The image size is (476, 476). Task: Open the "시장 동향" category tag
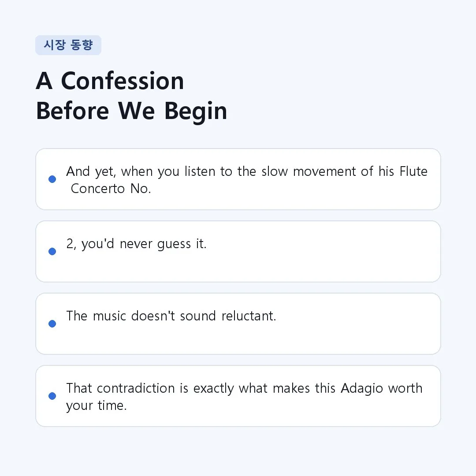[x=68, y=45]
